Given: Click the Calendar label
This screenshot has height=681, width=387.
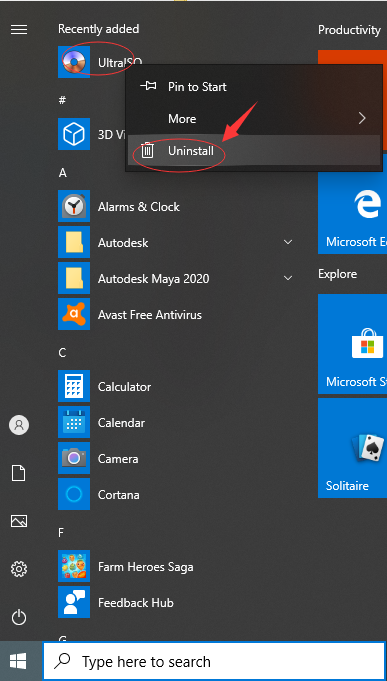Looking at the screenshot, I should [121, 423].
